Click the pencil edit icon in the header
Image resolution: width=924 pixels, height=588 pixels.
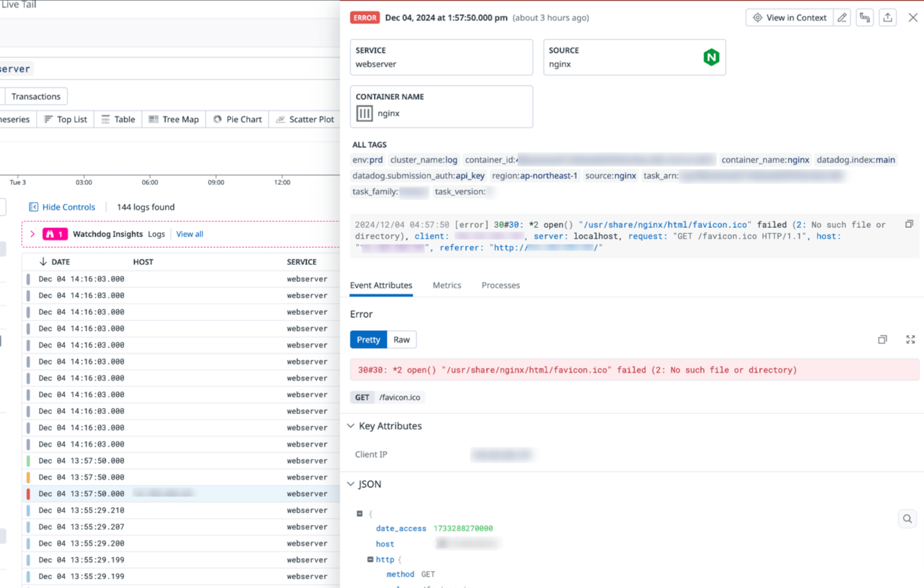(842, 18)
